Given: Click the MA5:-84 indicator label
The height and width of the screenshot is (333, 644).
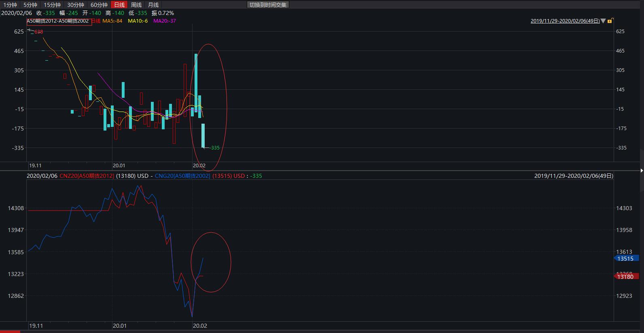Looking at the screenshot, I should pos(112,21).
